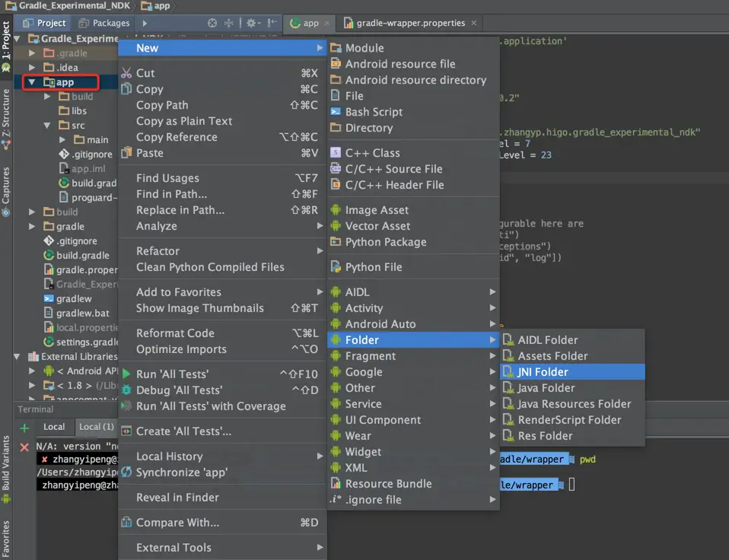Choose Folder in the New submenu
The height and width of the screenshot is (560, 729).
click(x=413, y=339)
